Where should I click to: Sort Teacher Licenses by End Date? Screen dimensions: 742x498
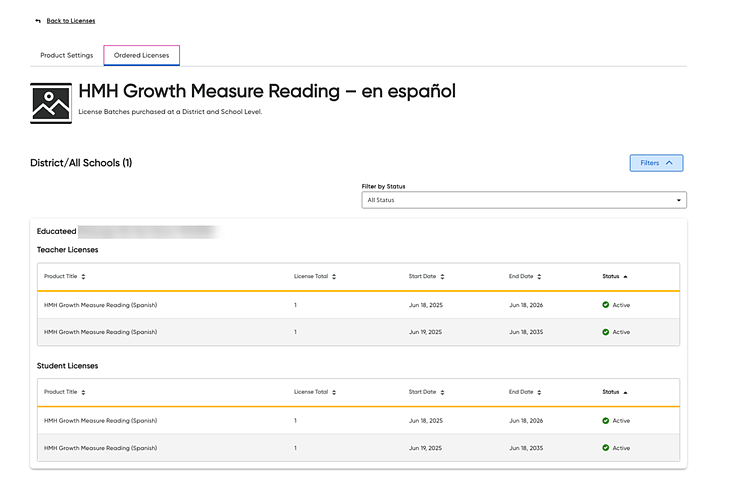point(525,276)
